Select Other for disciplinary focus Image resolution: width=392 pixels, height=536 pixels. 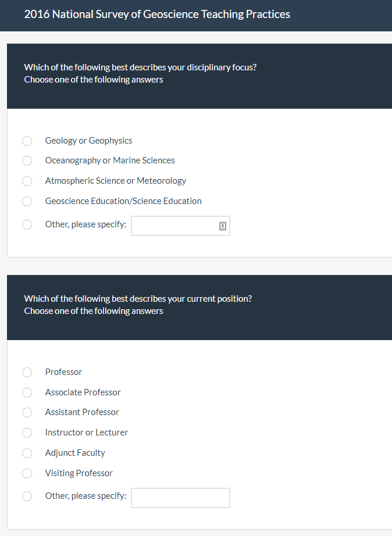[27, 224]
